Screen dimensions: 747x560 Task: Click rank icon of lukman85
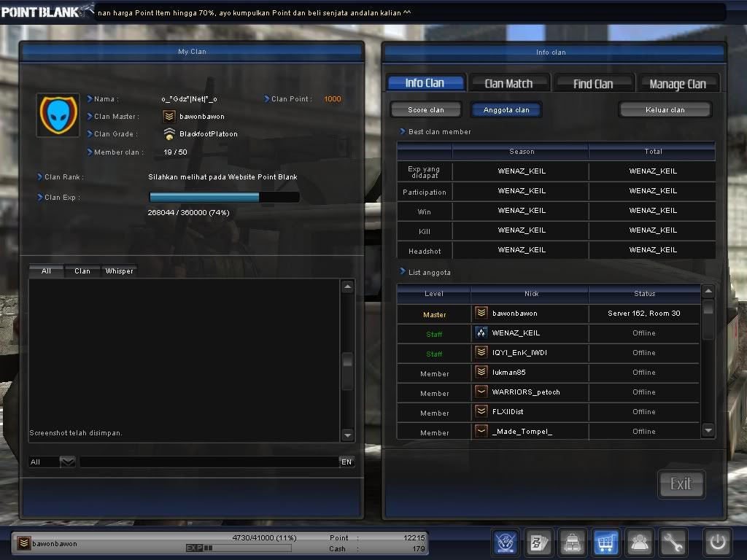point(481,372)
